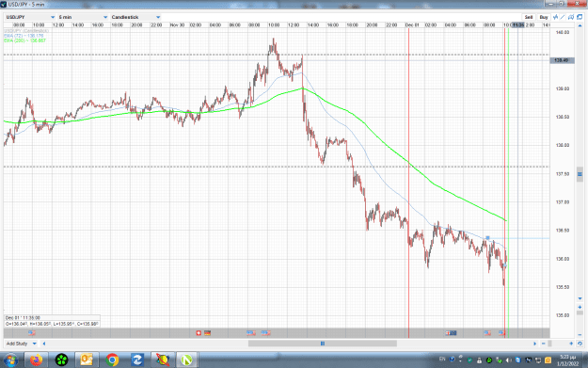Open the green circle app in taskbar
Screen dimensions: 588x368
[x=61, y=360]
